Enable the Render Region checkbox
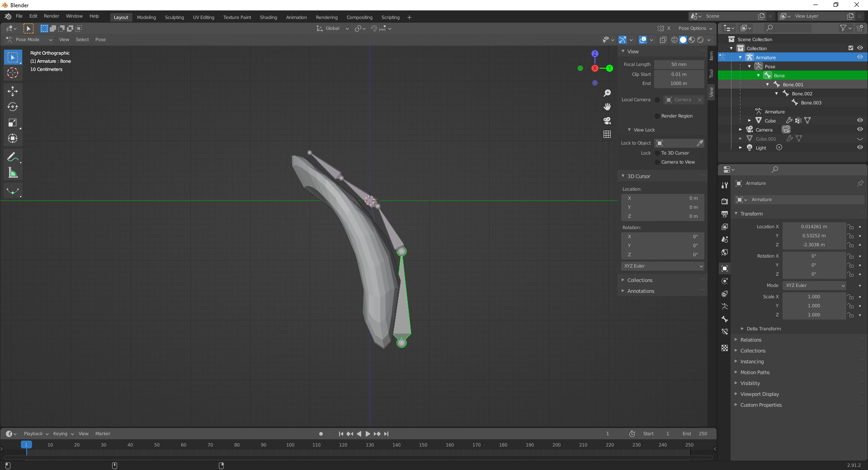 [657, 116]
